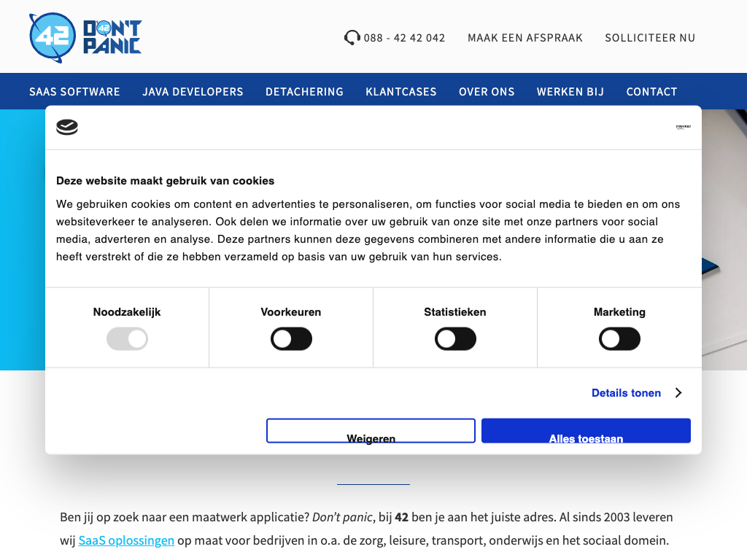Toggle the Noodzakelijk cookie switch
This screenshot has width=747, height=560.
(x=127, y=339)
